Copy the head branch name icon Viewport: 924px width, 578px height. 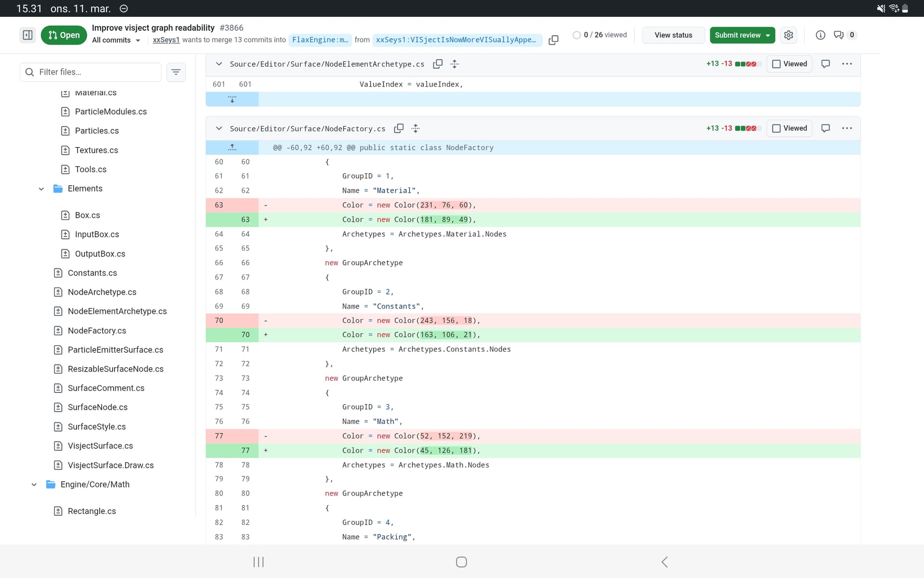[x=553, y=40]
